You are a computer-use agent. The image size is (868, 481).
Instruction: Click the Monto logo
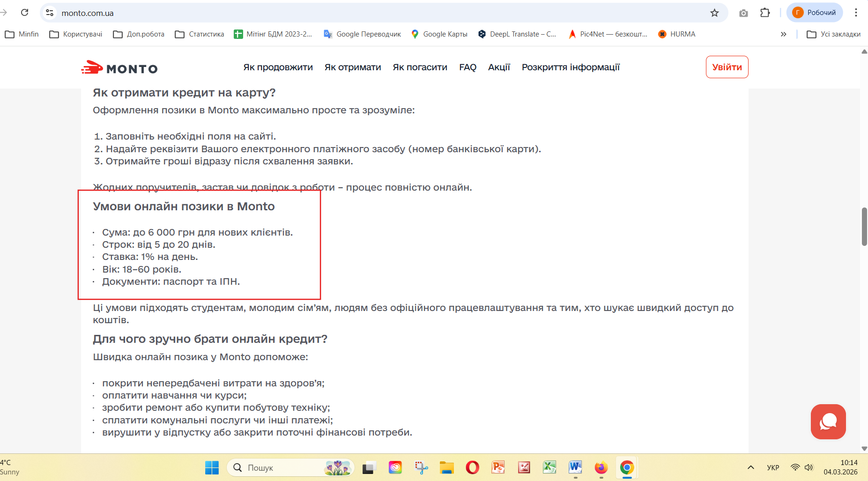[x=119, y=68]
